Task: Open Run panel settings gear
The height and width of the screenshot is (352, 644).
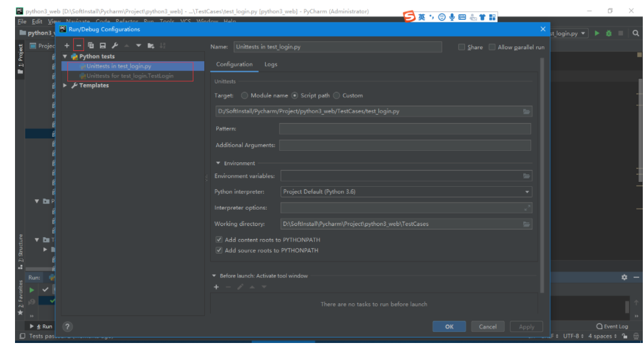Action: pyautogui.click(x=624, y=278)
